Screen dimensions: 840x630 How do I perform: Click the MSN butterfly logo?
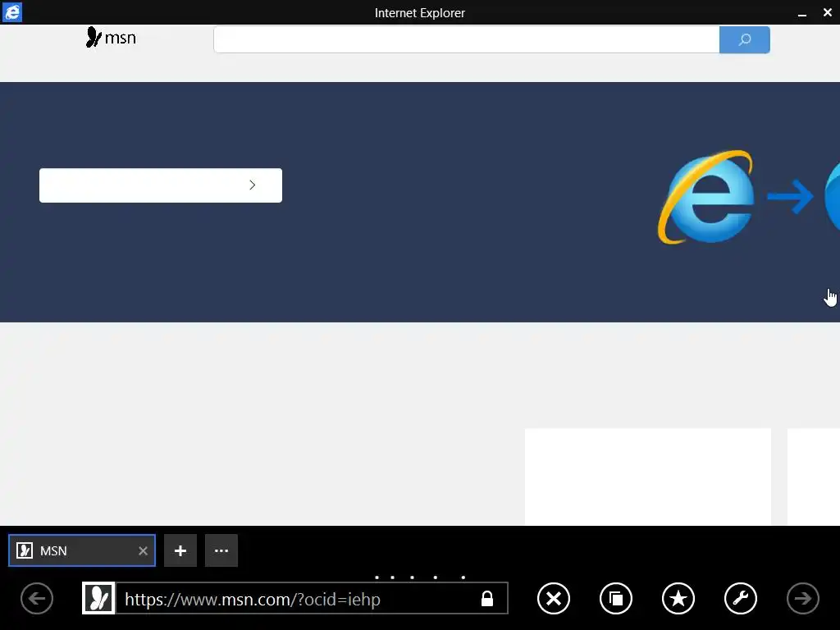tap(111, 38)
